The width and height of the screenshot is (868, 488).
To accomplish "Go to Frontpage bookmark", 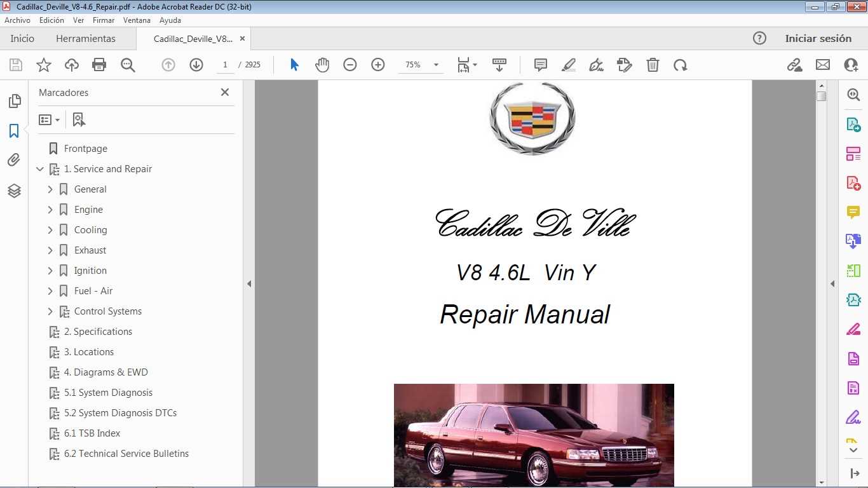I will [x=86, y=149].
